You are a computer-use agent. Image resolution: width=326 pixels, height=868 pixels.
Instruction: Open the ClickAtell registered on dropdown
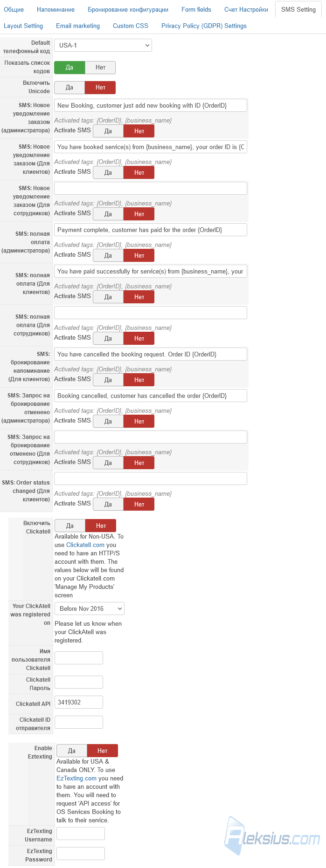click(x=90, y=608)
